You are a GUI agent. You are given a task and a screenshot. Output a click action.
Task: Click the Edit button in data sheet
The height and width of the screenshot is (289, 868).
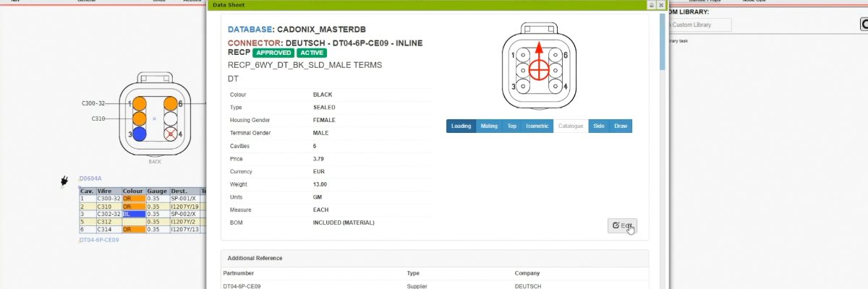(x=622, y=225)
